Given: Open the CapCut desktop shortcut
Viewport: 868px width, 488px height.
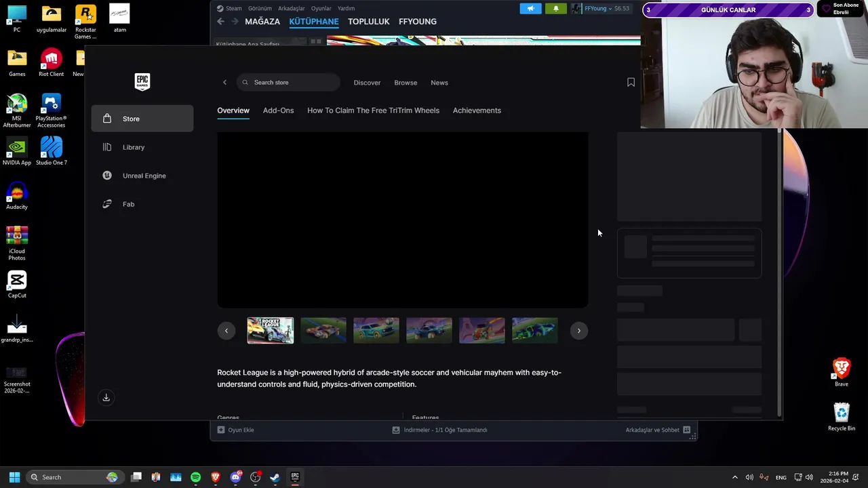Looking at the screenshot, I should point(17,284).
